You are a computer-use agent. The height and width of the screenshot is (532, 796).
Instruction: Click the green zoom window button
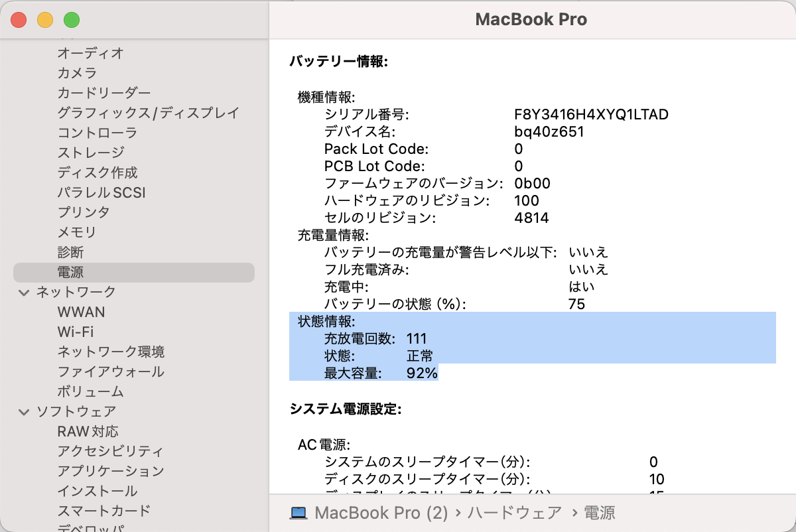(x=72, y=20)
